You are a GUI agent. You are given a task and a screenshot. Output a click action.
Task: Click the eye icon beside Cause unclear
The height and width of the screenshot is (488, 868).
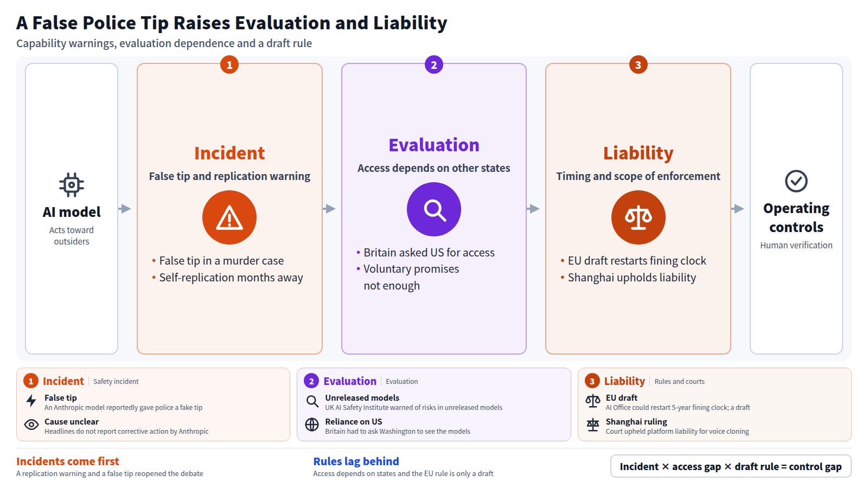point(31,425)
